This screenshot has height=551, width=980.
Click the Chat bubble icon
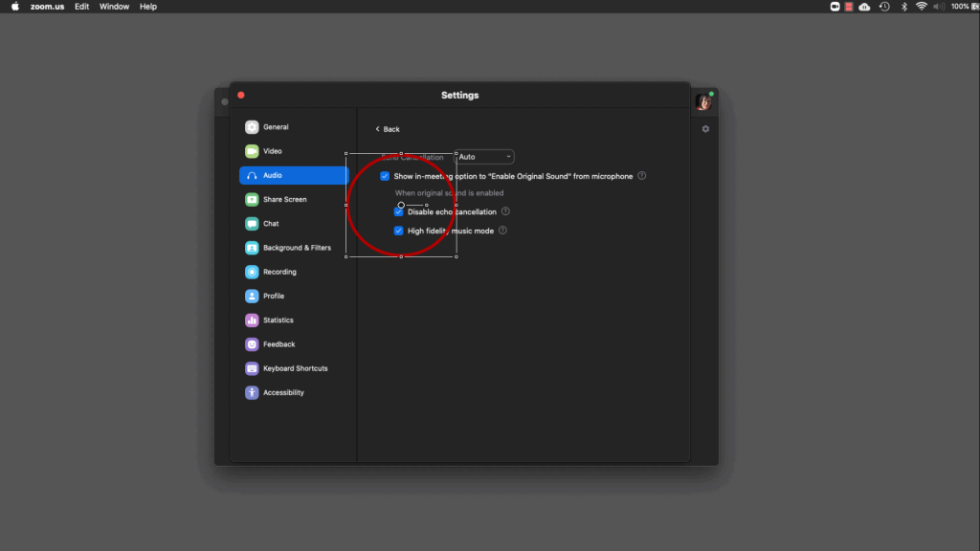(x=252, y=224)
